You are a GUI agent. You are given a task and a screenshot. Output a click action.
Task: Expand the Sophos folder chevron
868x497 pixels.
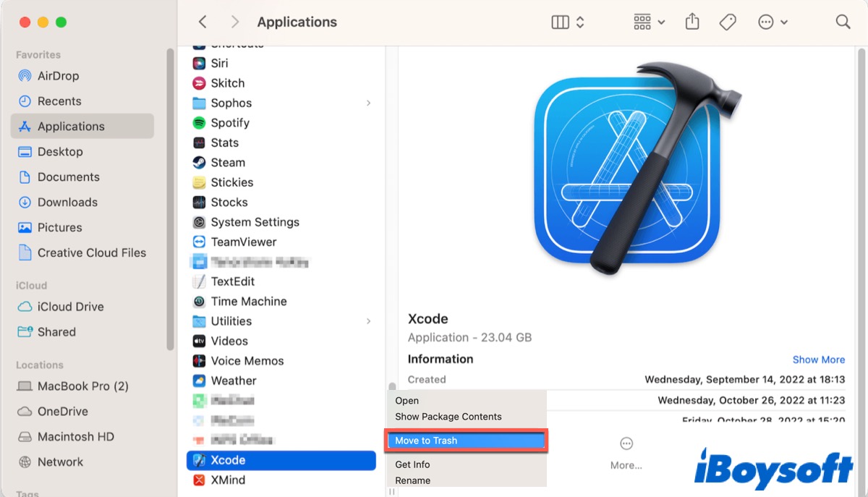[369, 103]
